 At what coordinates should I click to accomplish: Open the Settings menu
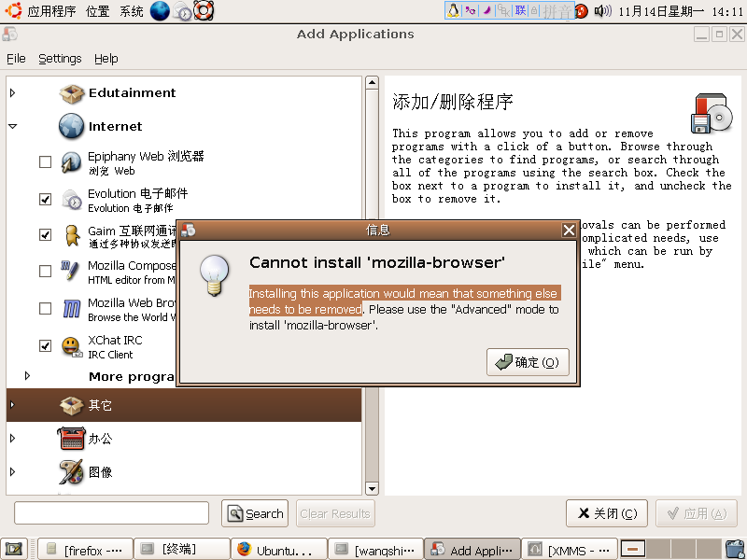pos(60,59)
